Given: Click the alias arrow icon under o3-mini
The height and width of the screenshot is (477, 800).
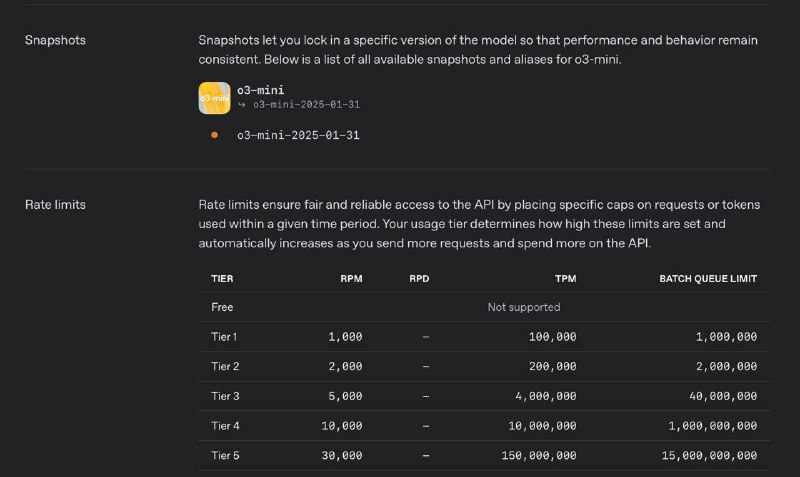Looking at the screenshot, I should pyautogui.click(x=242, y=104).
